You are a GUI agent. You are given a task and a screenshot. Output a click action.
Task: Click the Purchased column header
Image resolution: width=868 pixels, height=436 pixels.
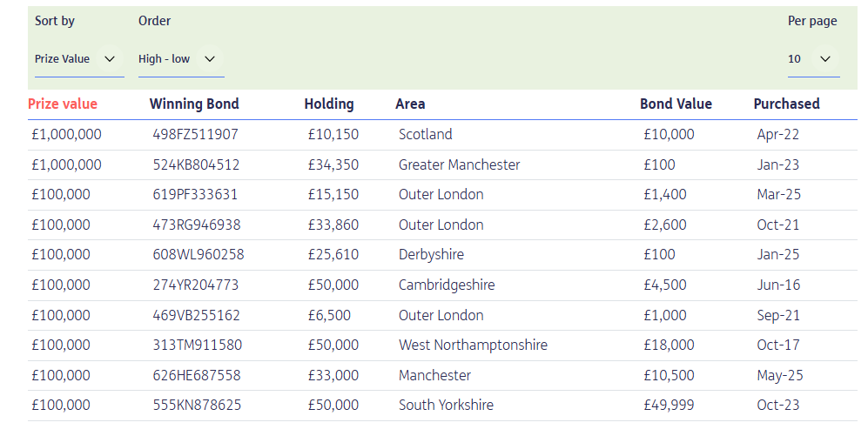pyautogui.click(x=786, y=104)
